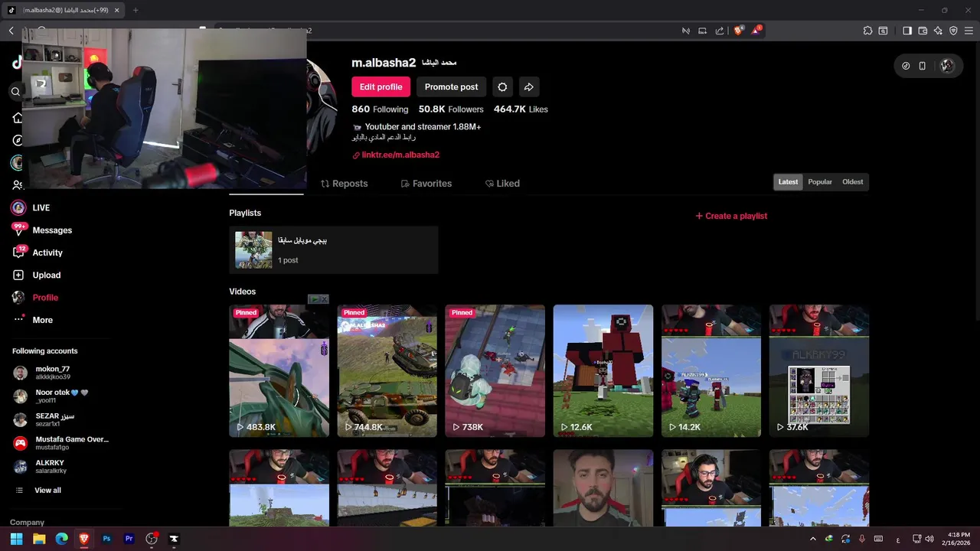
Task: Select Latest video sort option
Action: tap(788, 181)
